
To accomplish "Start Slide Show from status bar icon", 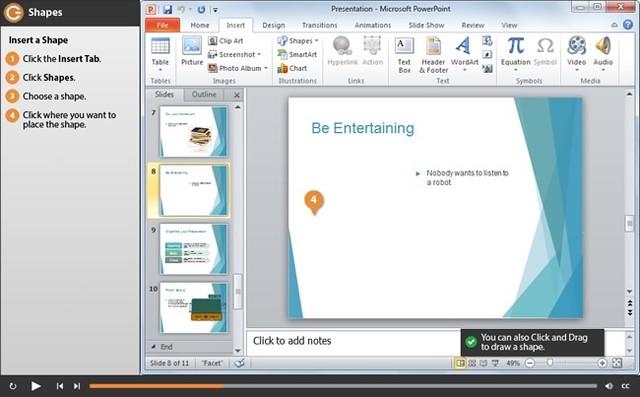I will tap(495, 363).
